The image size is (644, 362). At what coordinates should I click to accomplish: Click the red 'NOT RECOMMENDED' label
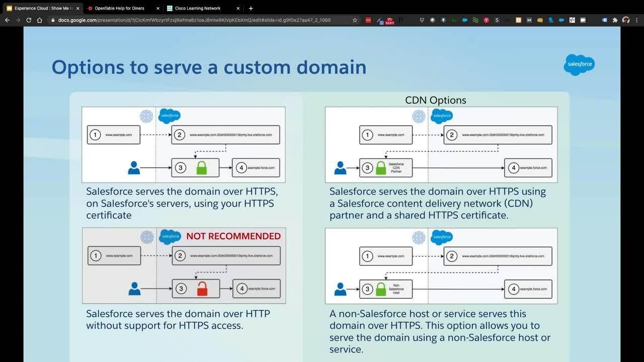[x=233, y=236]
